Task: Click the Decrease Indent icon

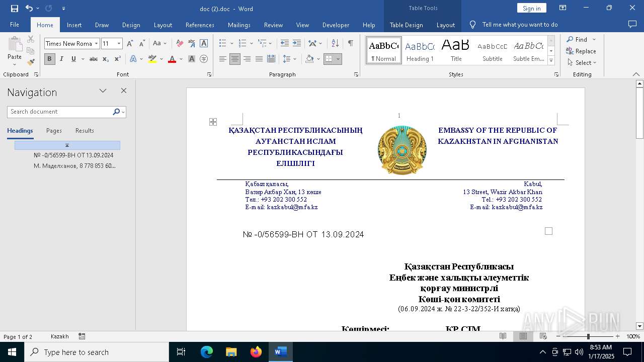Action: click(x=285, y=44)
